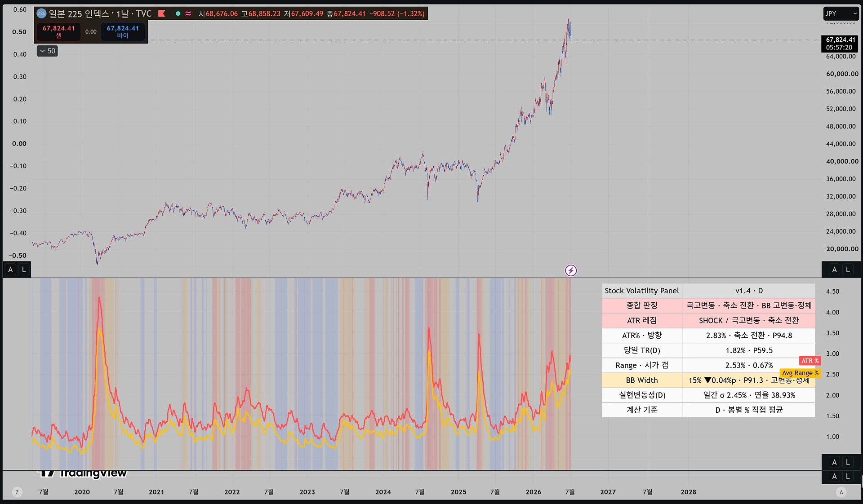The width and height of the screenshot is (863, 504).
Task: Click the 1.82% · P59.5 value cell
Action: 749,350
